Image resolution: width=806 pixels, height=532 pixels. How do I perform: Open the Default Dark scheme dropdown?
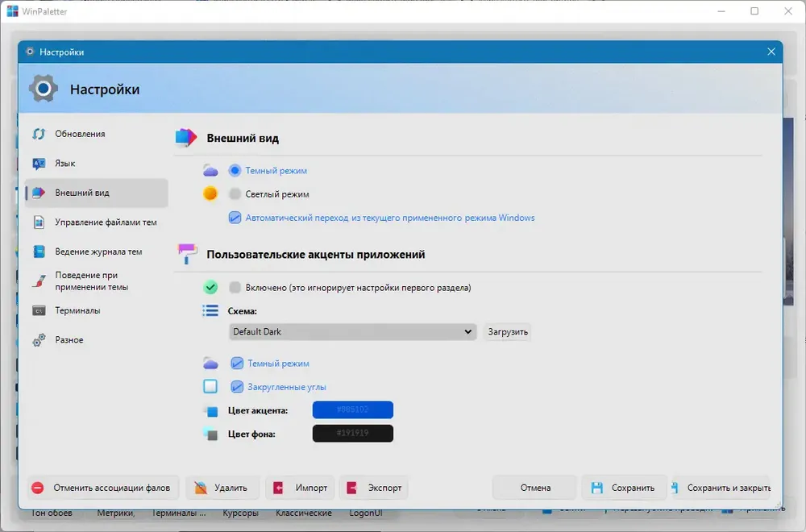[x=353, y=331]
